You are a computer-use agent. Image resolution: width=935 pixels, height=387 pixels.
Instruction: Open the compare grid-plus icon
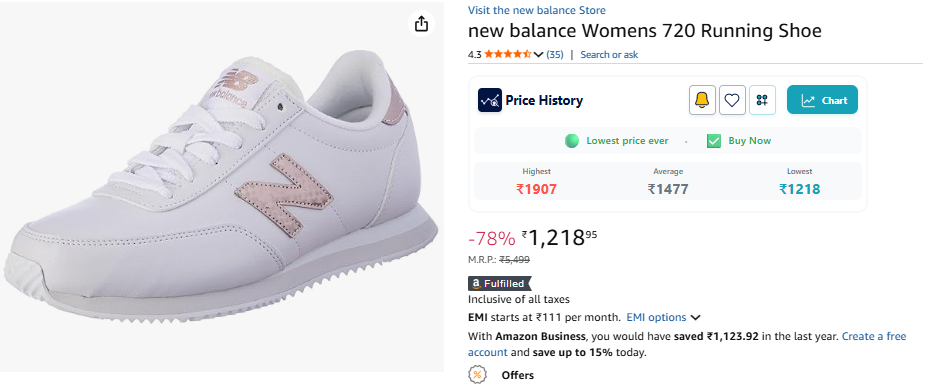pyautogui.click(x=762, y=100)
